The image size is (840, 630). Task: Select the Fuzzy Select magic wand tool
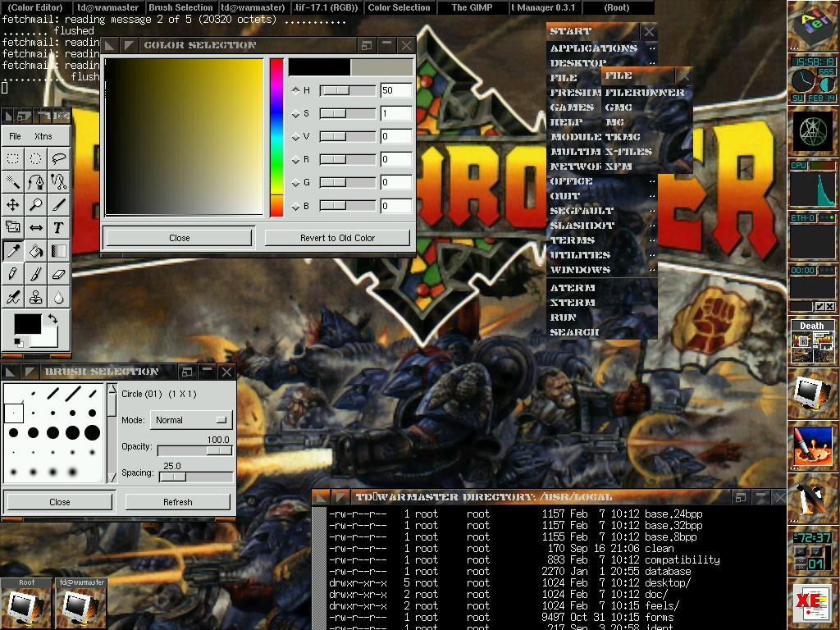click(x=13, y=181)
